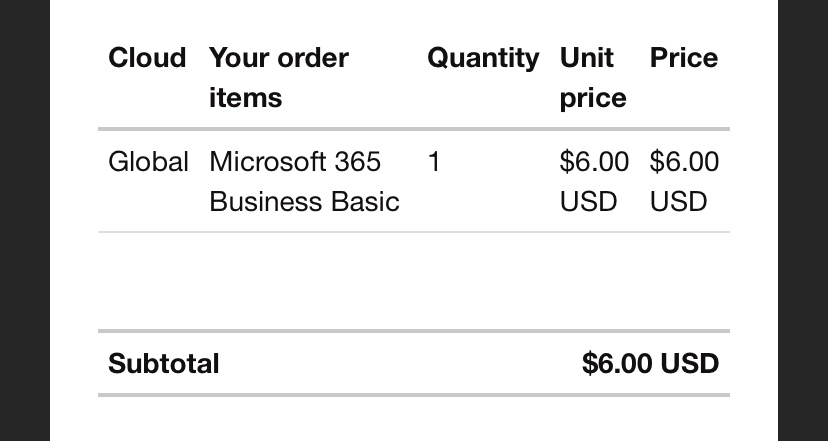
Task: Click the word Business Basic
Action: (x=304, y=202)
